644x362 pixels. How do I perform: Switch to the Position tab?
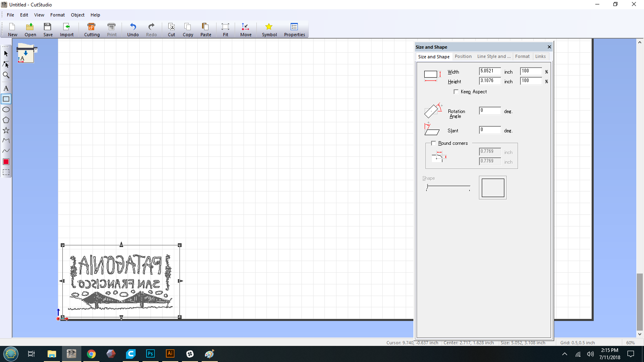tap(463, 56)
